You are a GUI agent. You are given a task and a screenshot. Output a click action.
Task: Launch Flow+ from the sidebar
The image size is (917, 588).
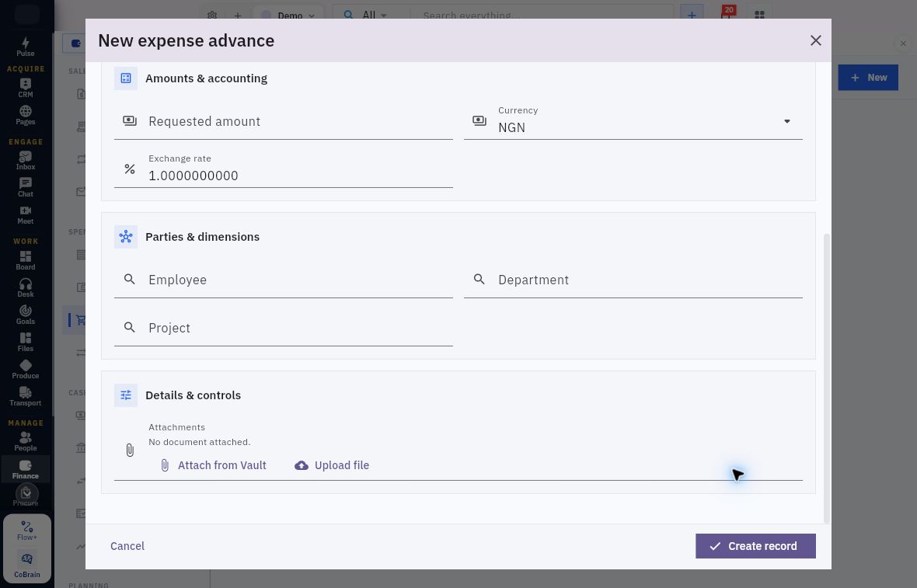click(x=27, y=531)
